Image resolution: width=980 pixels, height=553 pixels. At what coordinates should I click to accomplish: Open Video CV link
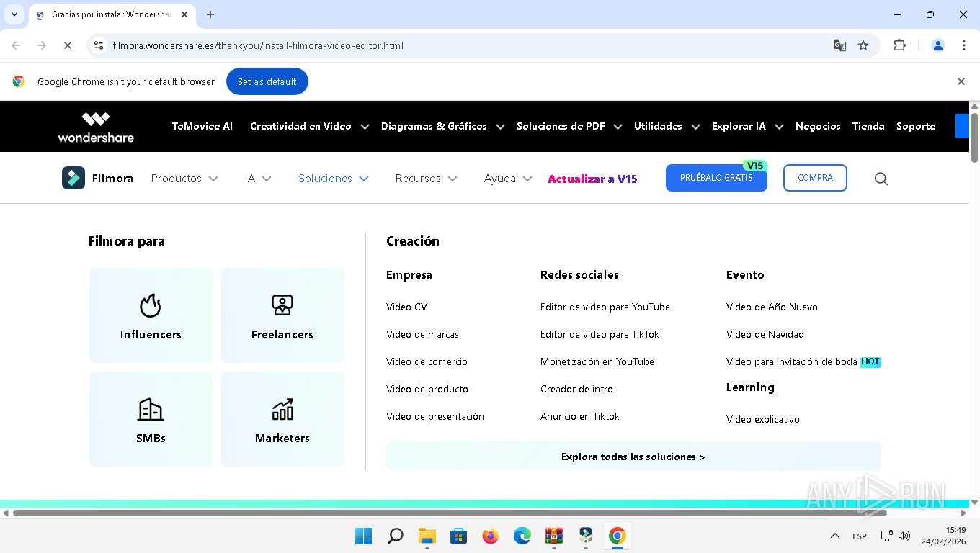point(406,307)
